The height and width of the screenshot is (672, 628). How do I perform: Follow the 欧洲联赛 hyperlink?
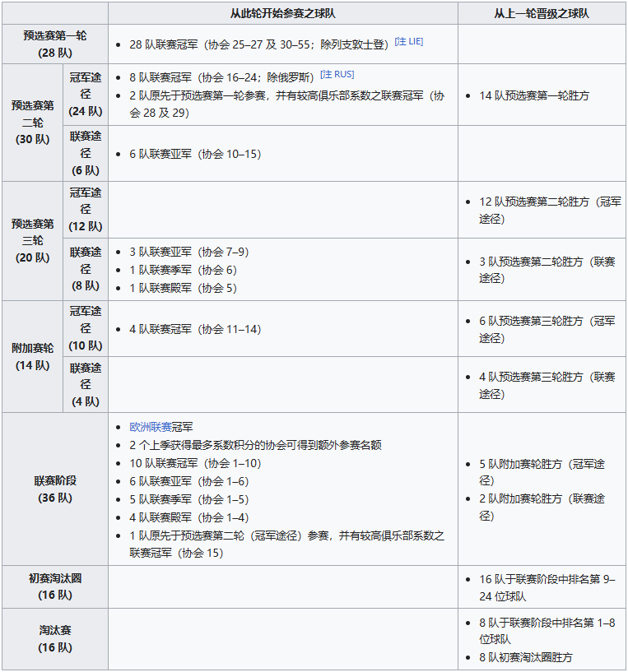pos(151,427)
